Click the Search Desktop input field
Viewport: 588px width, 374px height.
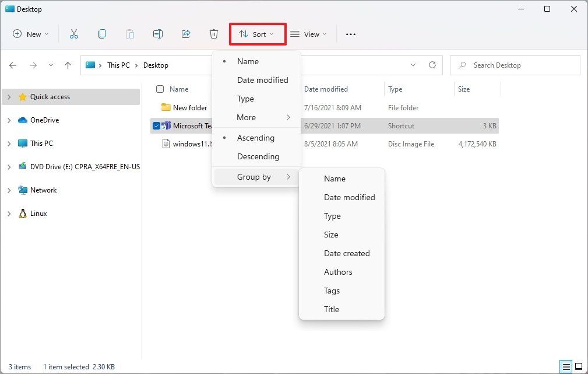(513, 65)
